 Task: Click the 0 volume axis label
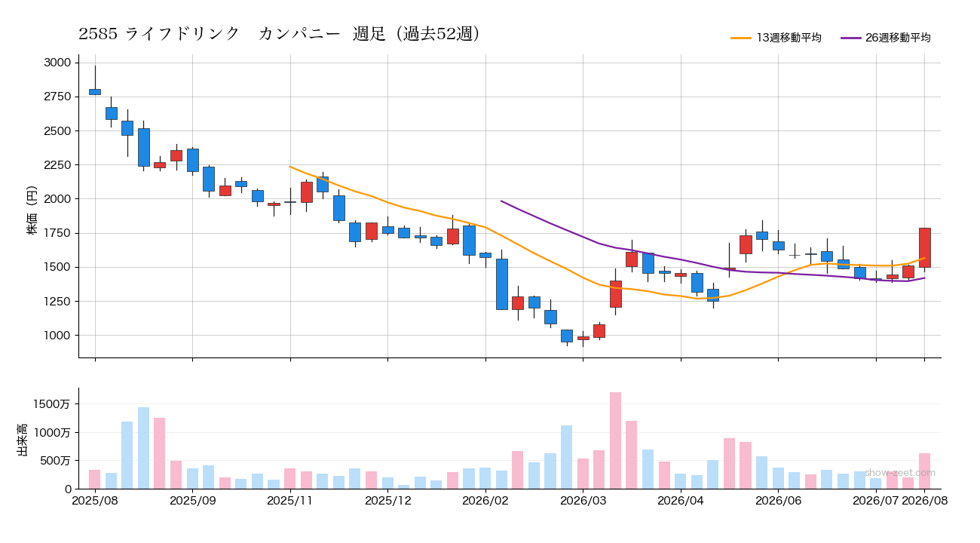pyautogui.click(x=68, y=489)
